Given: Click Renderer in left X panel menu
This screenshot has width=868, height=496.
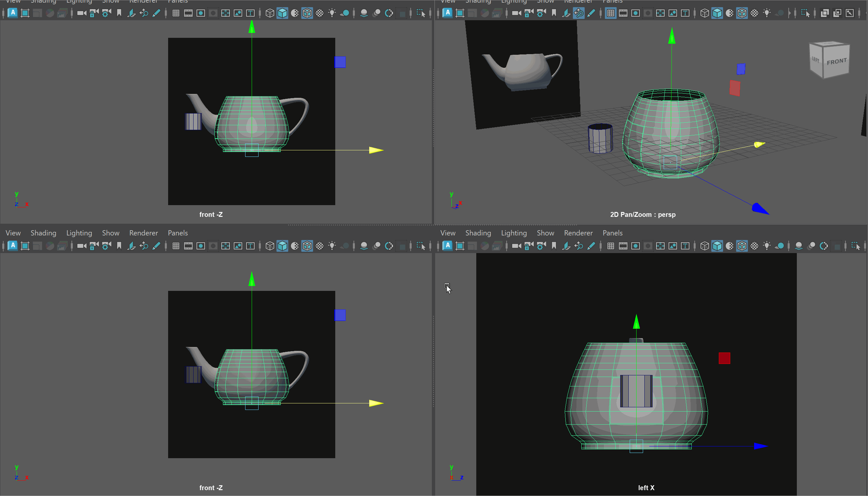Looking at the screenshot, I should tap(578, 233).
